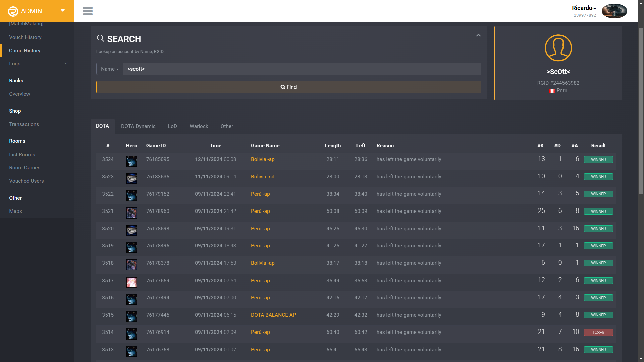Click hero icon for game 76183535

pos(131,178)
